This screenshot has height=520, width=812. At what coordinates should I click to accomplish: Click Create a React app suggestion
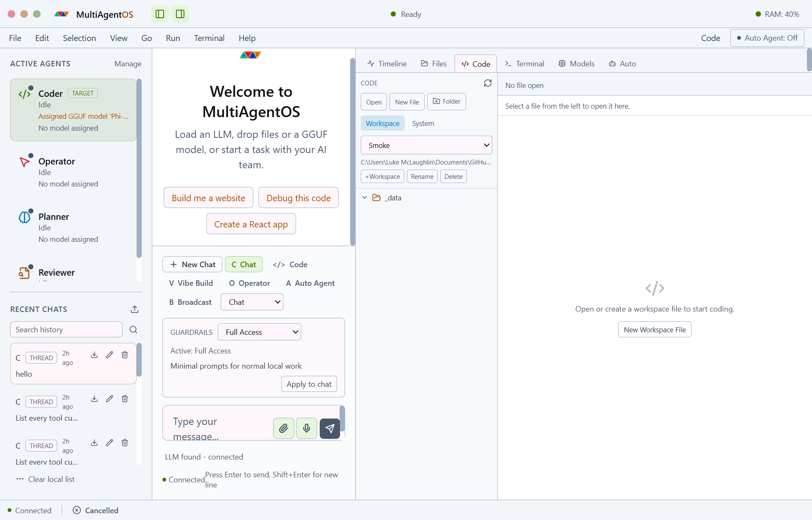251,224
